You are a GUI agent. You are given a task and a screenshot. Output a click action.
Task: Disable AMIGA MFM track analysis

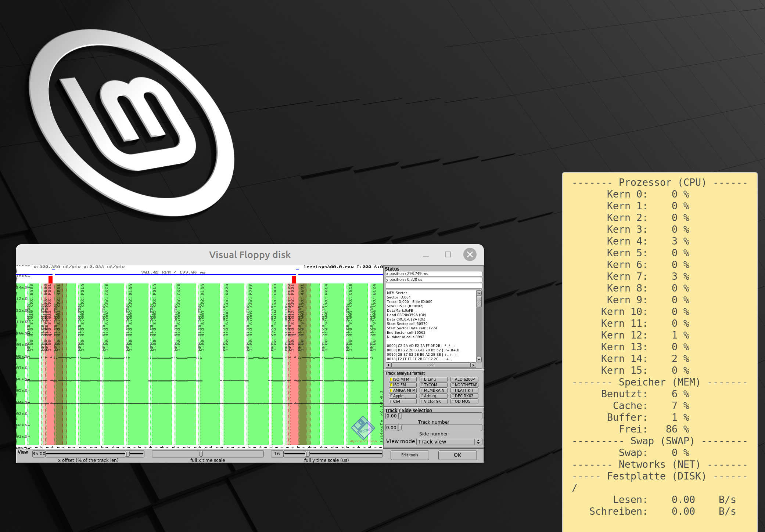[402, 390]
